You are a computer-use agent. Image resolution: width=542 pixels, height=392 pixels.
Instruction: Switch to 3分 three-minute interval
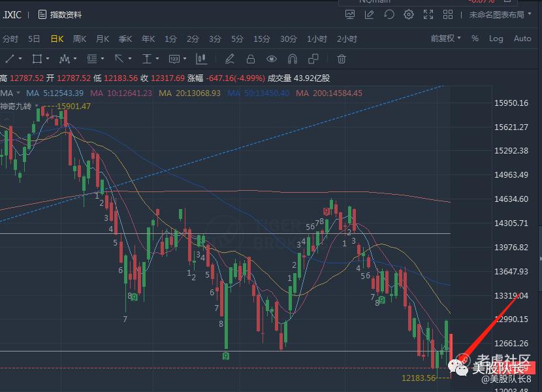pyautogui.click(x=215, y=39)
